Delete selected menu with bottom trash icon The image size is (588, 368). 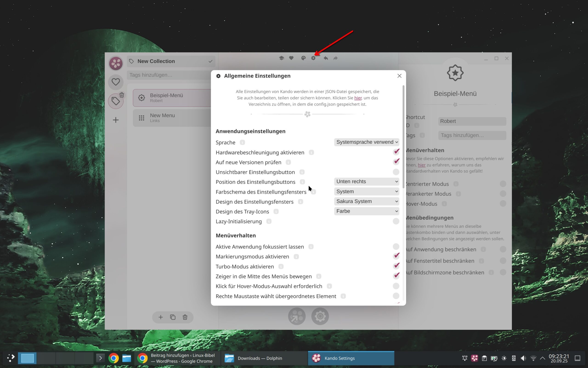pos(185,317)
